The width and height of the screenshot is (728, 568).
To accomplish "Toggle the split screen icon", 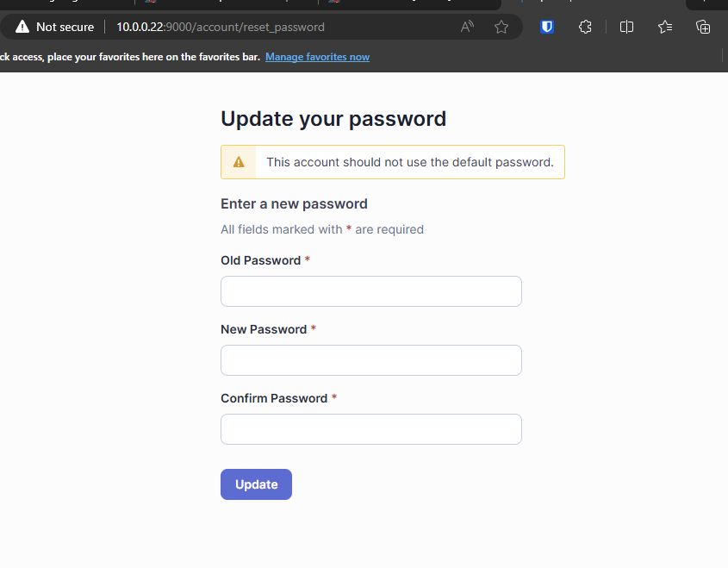I will [626, 27].
